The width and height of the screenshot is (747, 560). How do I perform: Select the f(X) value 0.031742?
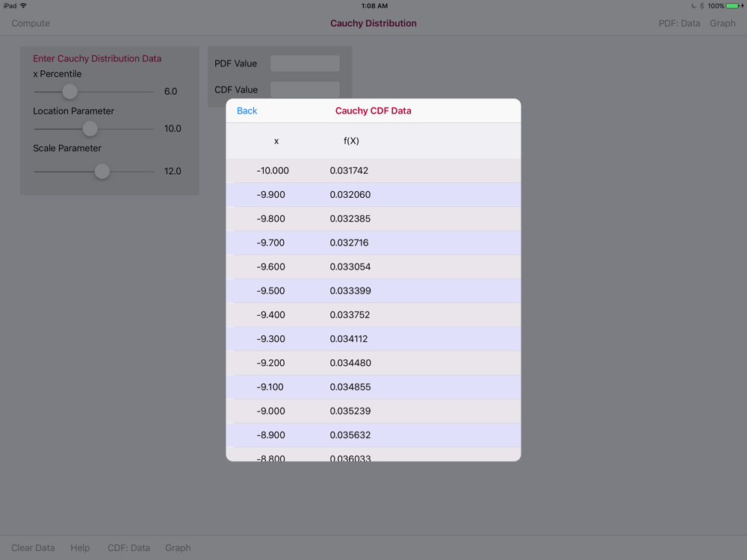(349, 170)
